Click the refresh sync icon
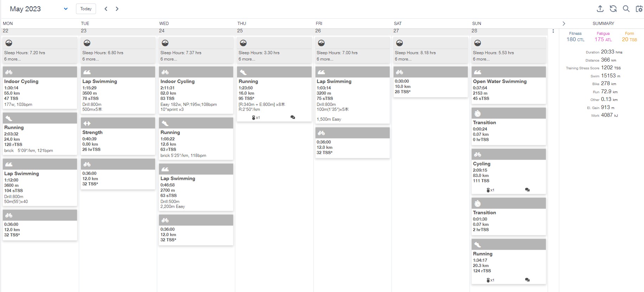This screenshot has height=292, width=644. (613, 9)
